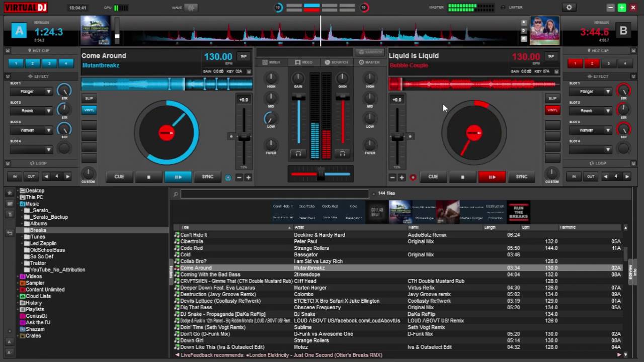Switch to the SCRATCH tab
The height and width of the screenshot is (362, 644).
tap(336, 62)
